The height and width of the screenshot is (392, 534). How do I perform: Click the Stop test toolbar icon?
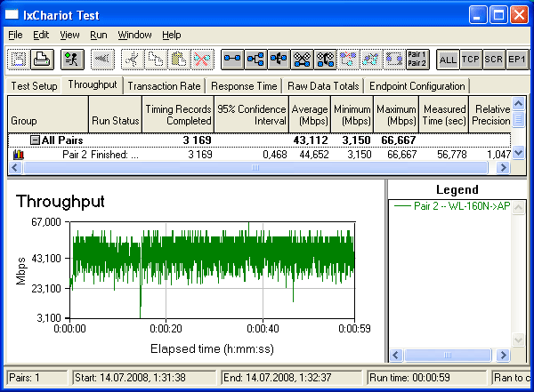103,60
